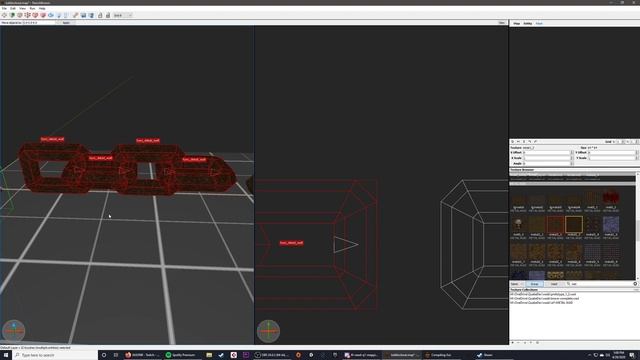Select the skull texture thumbnail
640x360 pixels.
(518, 224)
